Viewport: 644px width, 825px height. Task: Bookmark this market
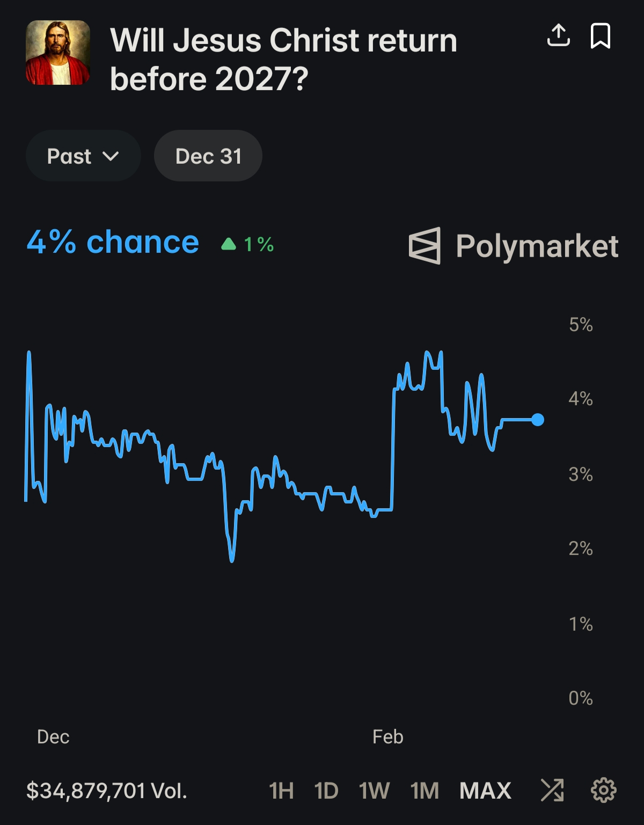600,36
